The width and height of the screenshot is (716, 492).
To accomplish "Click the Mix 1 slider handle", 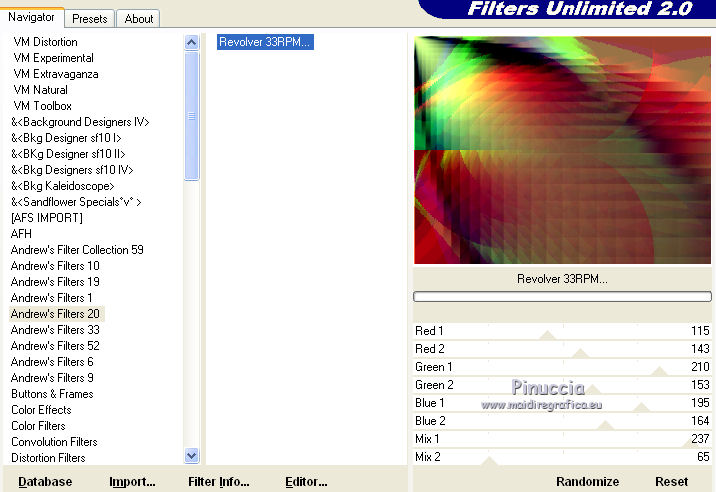I will [x=691, y=443].
